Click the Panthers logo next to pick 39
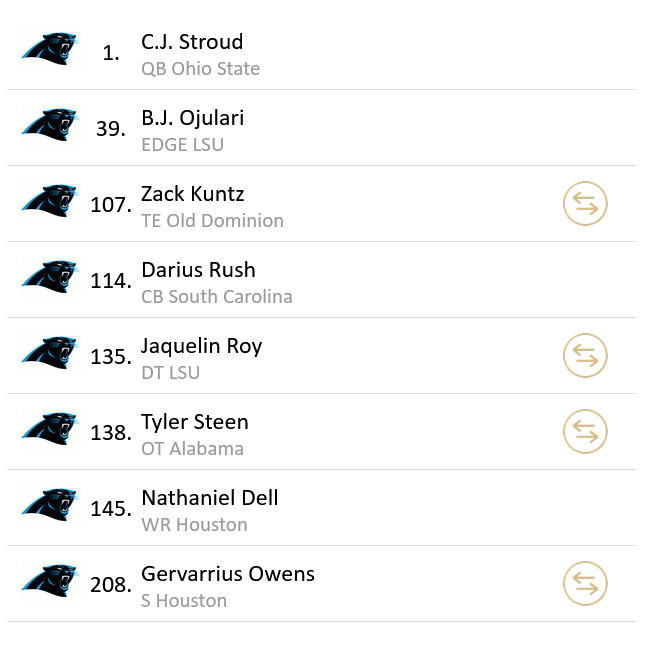 (x=50, y=124)
